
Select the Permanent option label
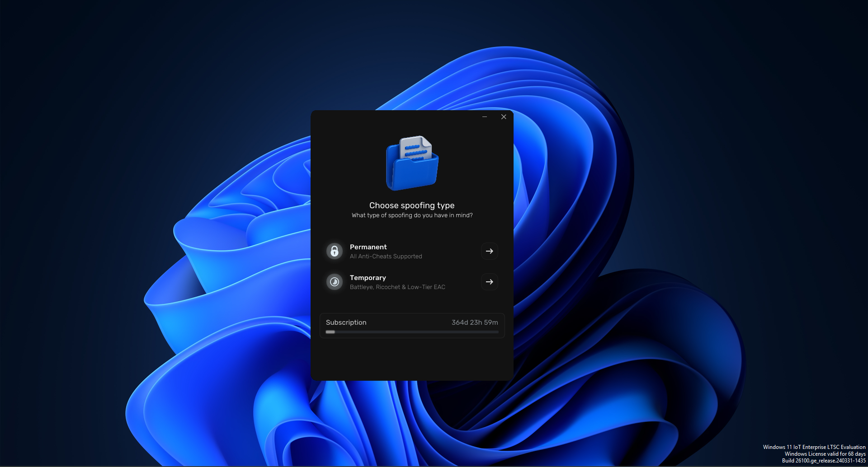pos(368,247)
